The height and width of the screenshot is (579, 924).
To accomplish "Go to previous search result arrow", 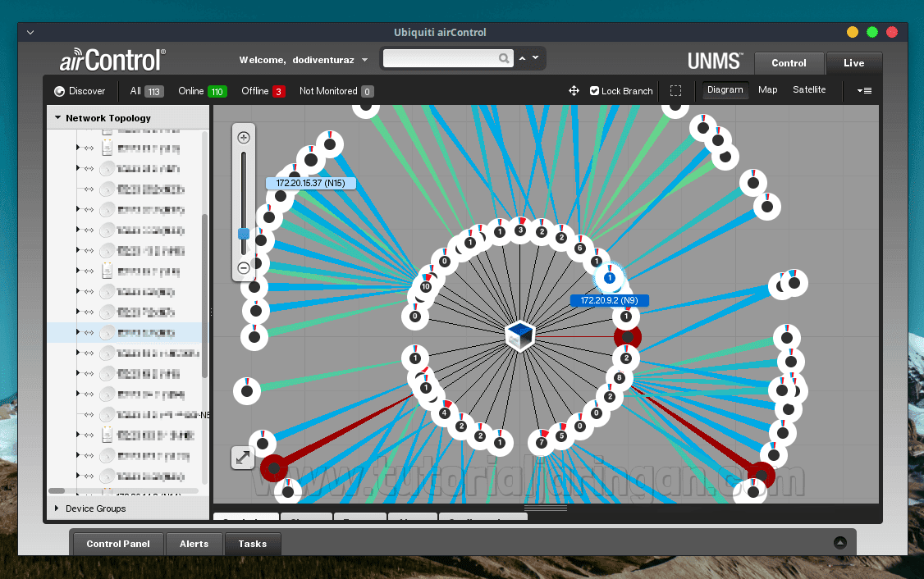I will coord(522,58).
